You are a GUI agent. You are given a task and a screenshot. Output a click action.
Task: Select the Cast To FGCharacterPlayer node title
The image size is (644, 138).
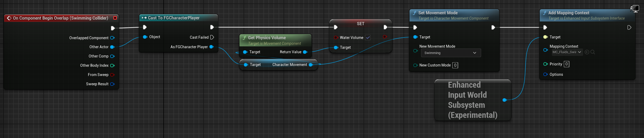(x=174, y=18)
